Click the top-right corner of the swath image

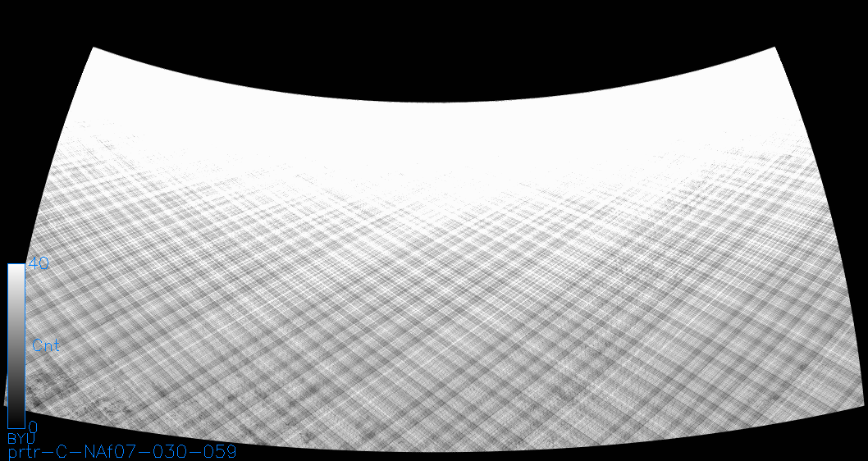773,51
